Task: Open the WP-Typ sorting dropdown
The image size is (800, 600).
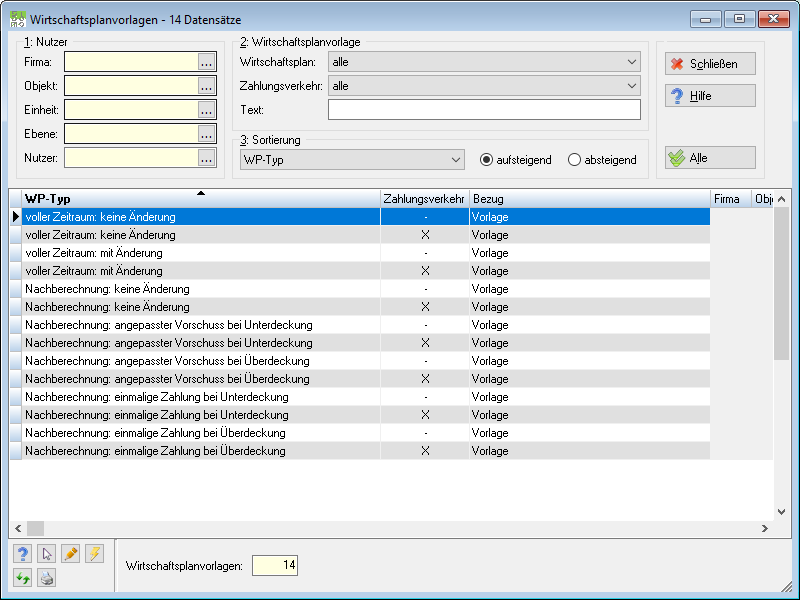Action: tap(352, 160)
